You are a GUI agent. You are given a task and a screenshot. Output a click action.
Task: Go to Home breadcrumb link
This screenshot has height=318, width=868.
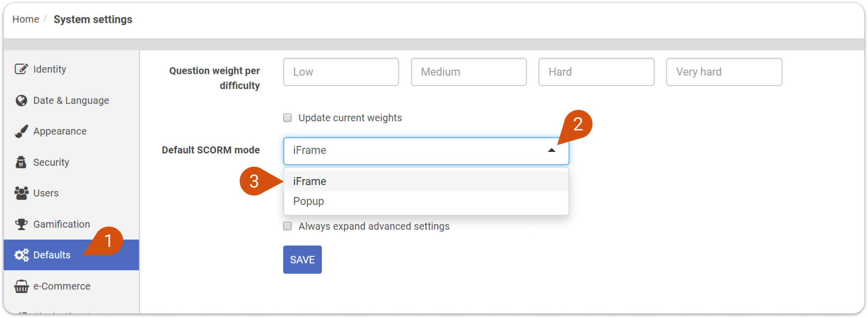click(26, 19)
